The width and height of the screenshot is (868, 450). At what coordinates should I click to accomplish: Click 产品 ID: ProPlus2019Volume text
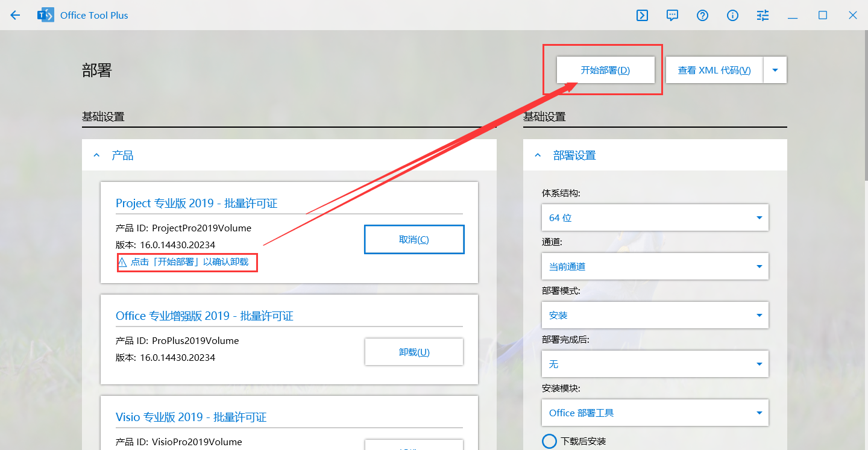[x=177, y=341]
